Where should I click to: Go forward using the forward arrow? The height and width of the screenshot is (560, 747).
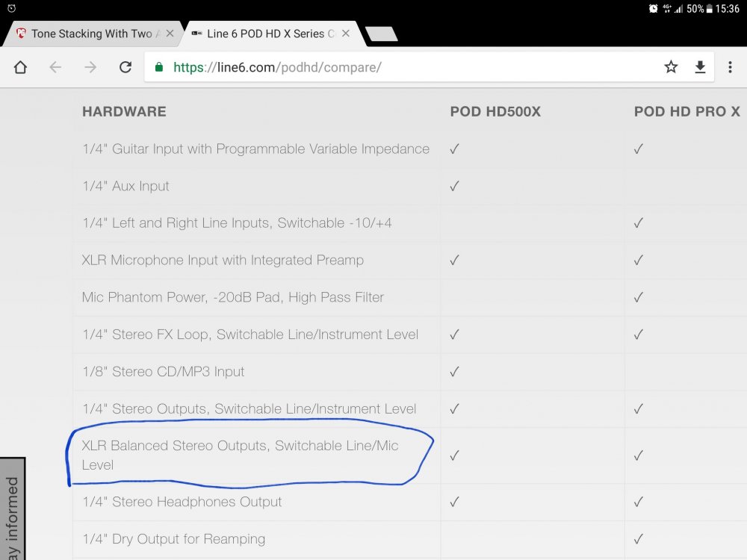[90, 67]
